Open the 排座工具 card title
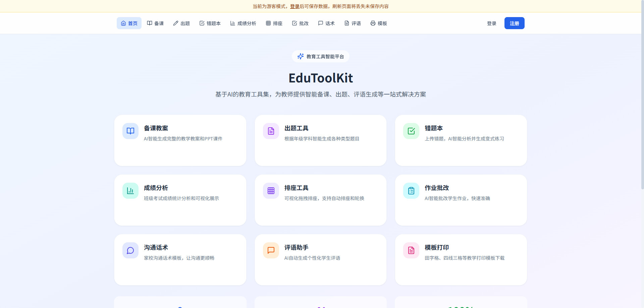Image resolution: width=644 pixels, height=308 pixels. (297, 188)
